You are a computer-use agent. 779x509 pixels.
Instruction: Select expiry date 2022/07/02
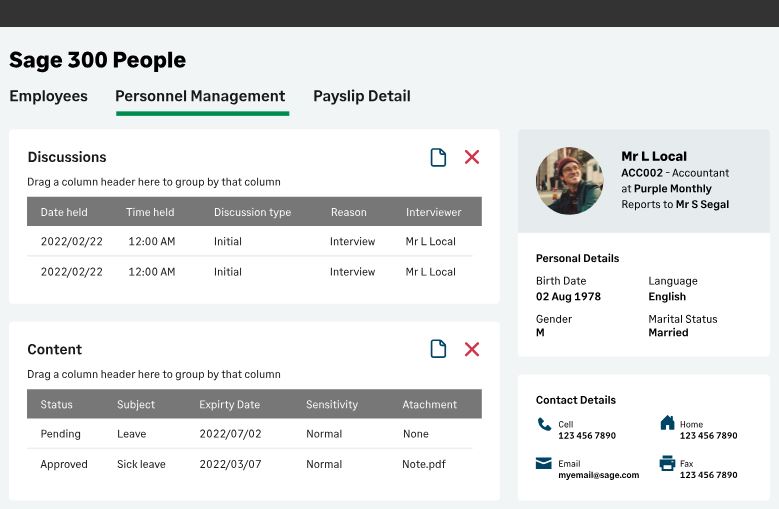pyautogui.click(x=230, y=434)
